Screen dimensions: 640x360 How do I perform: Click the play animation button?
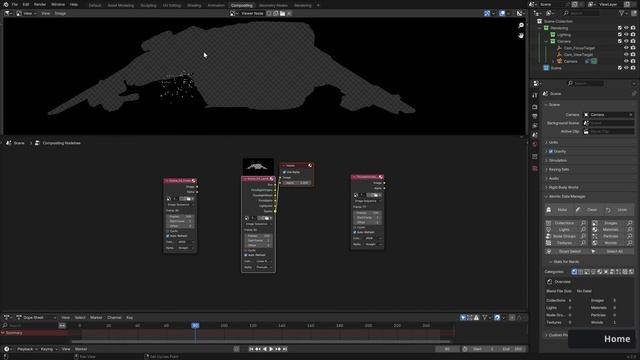[271, 349]
